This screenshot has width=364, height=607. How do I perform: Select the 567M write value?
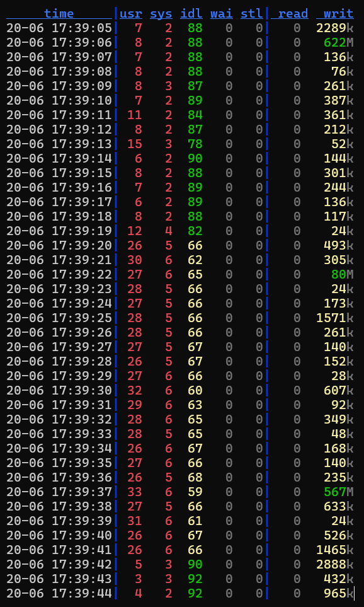[338, 492]
